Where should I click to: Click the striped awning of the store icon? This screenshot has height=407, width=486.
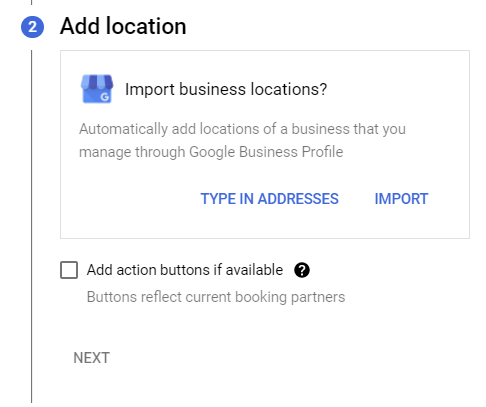[97, 82]
